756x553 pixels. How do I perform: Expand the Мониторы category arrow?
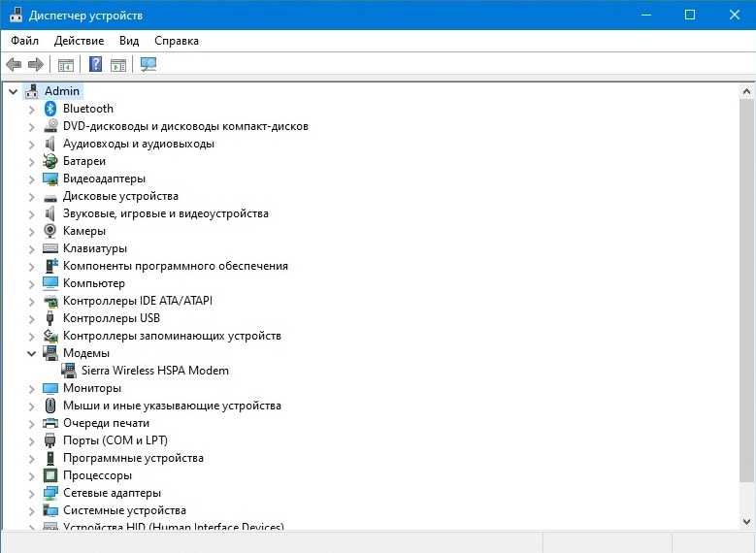click(x=32, y=389)
